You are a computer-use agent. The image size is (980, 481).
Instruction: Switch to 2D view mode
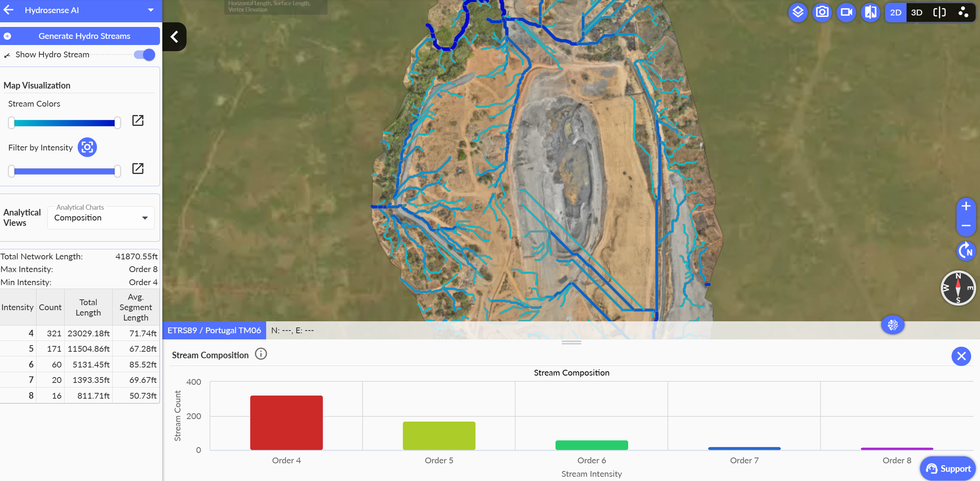point(895,12)
